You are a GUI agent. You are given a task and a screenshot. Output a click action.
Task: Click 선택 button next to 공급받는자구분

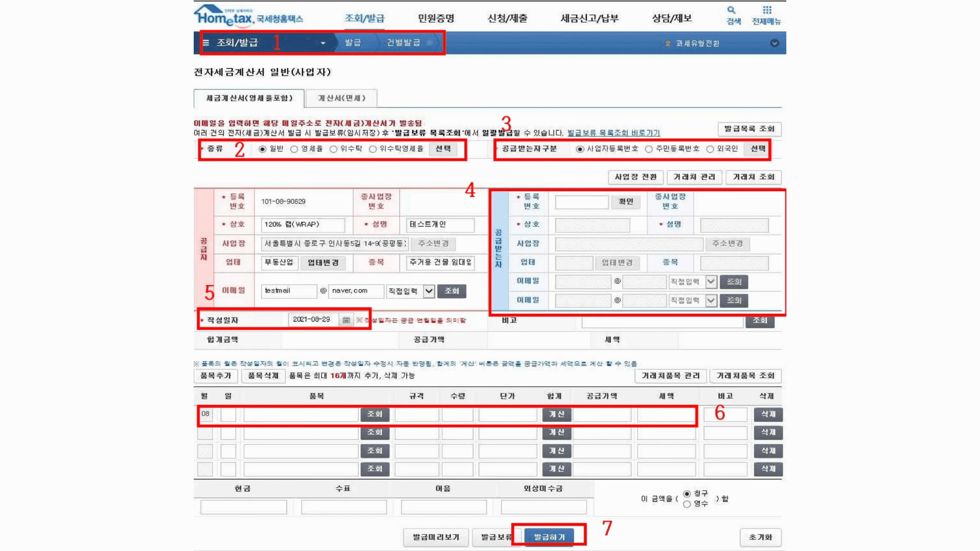click(758, 149)
